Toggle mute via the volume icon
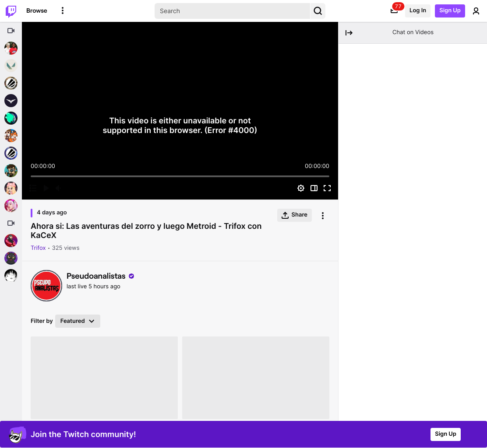This screenshot has width=487, height=448. [58, 188]
